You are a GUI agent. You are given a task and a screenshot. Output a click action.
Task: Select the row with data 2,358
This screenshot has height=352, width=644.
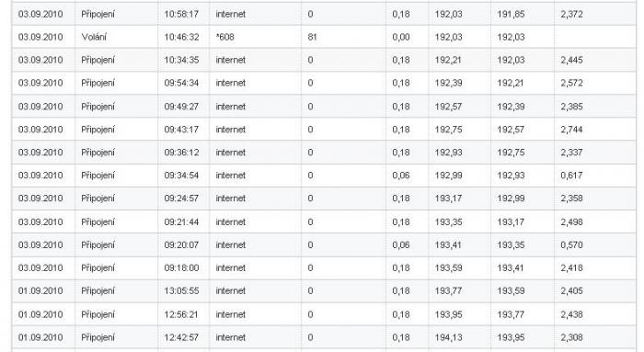click(x=324, y=199)
